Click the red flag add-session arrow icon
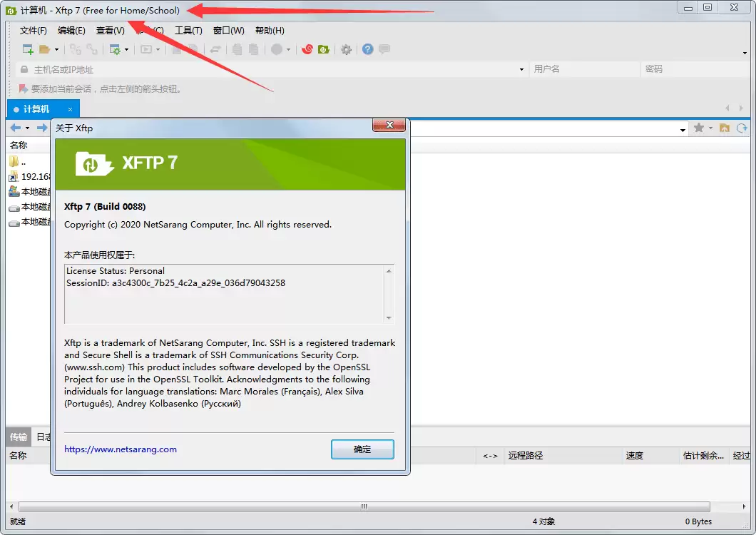This screenshot has height=535, width=756. point(23,88)
